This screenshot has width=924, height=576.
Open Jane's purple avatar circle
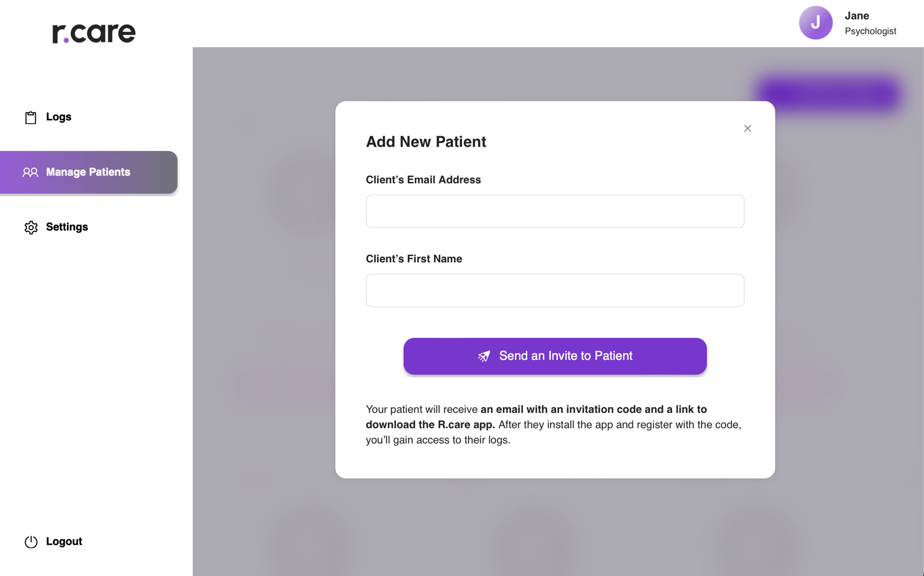(816, 23)
